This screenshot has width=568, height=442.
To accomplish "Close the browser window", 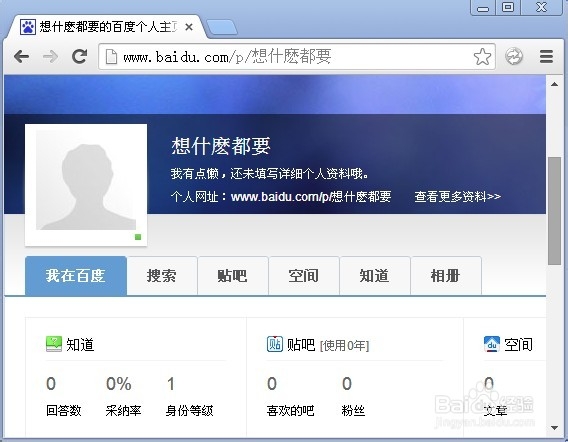I will [x=541, y=8].
